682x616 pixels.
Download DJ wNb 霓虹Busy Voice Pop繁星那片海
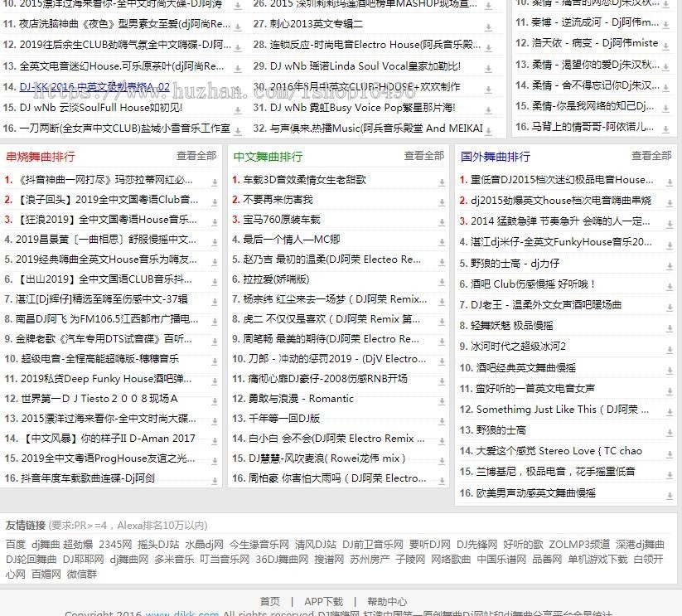[488, 110]
